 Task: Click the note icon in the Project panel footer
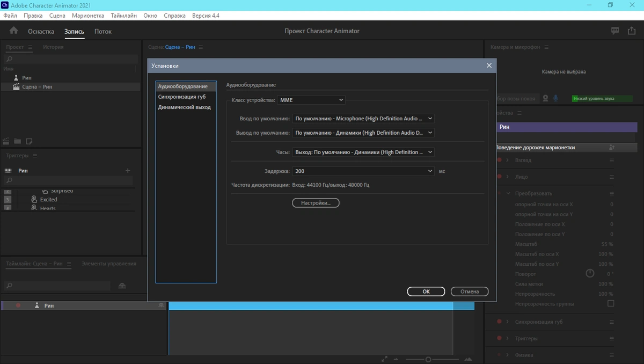coord(29,141)
